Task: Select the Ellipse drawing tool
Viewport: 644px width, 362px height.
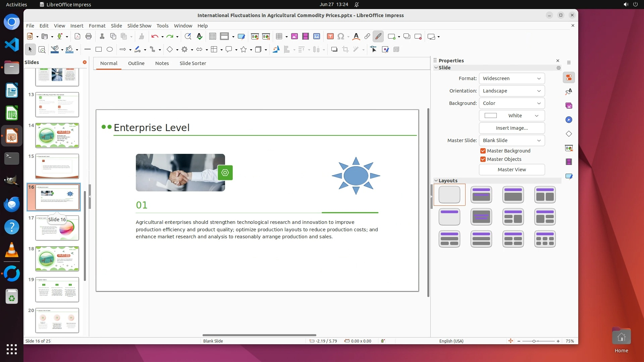Action: click(110, 50)
